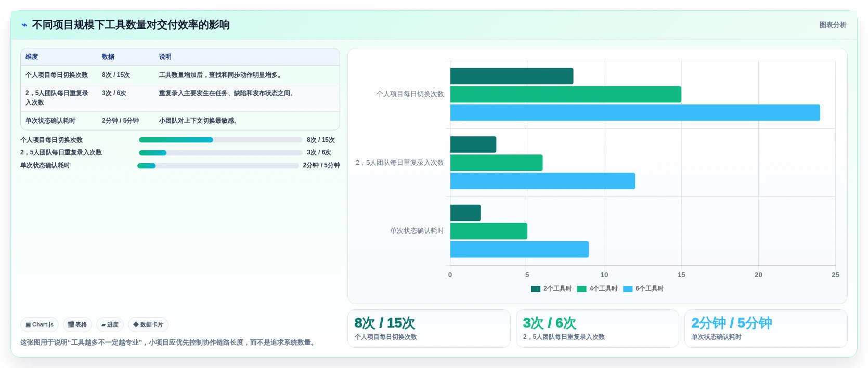The width and height of the screenshot is (868, 368).
Task: Toggle the 4个工具时 legend entry
Action: (598, 289)
